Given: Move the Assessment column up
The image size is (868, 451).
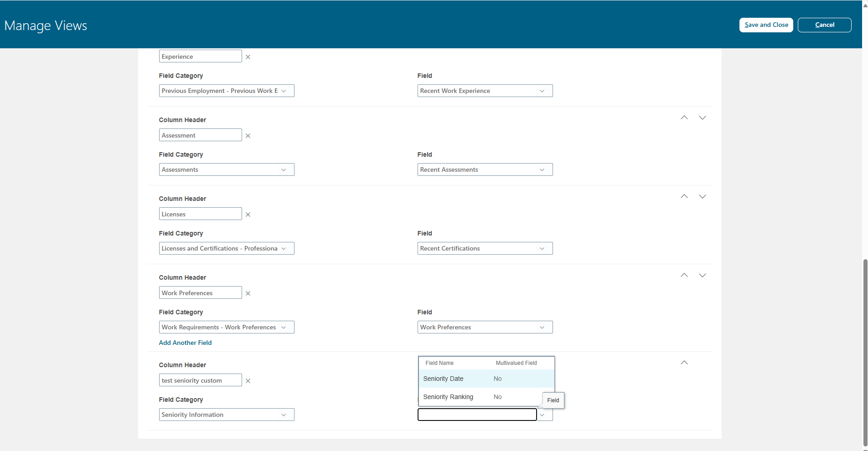Looking at the screenshot, I should click(684, 118).
